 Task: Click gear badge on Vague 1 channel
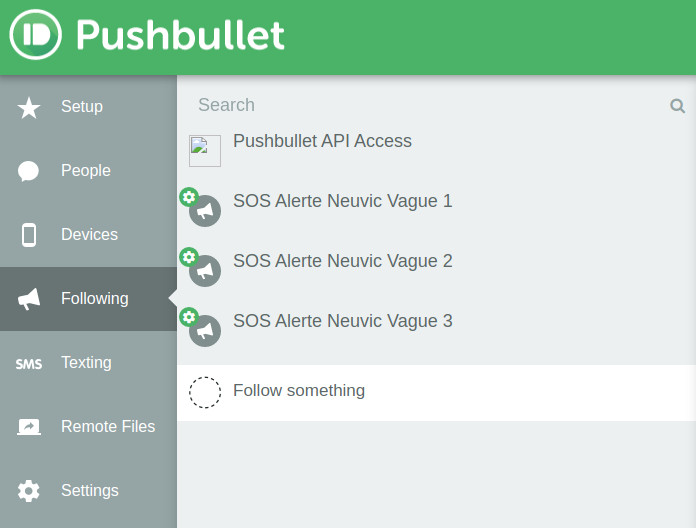[x=188, y=197]
